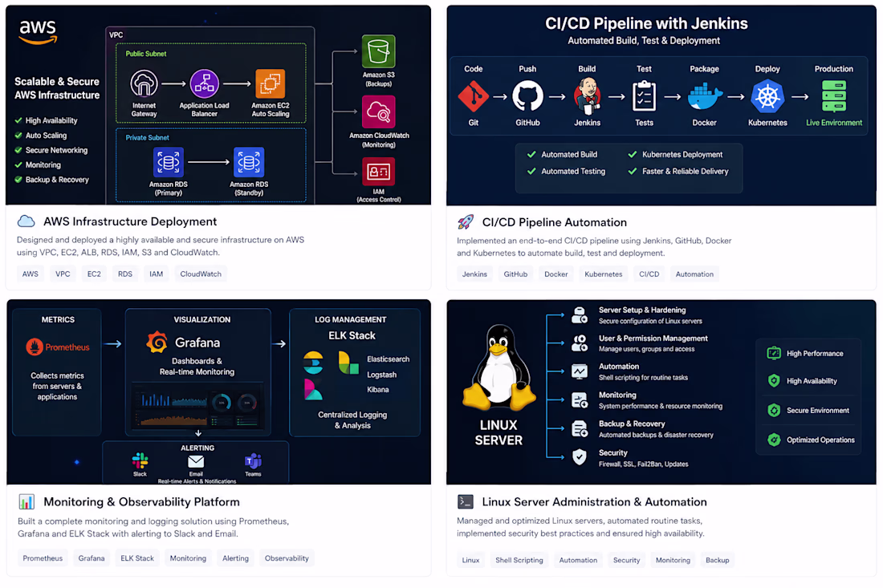Click the RDS tag
The image size is (883, 588).
pos(125,274)
